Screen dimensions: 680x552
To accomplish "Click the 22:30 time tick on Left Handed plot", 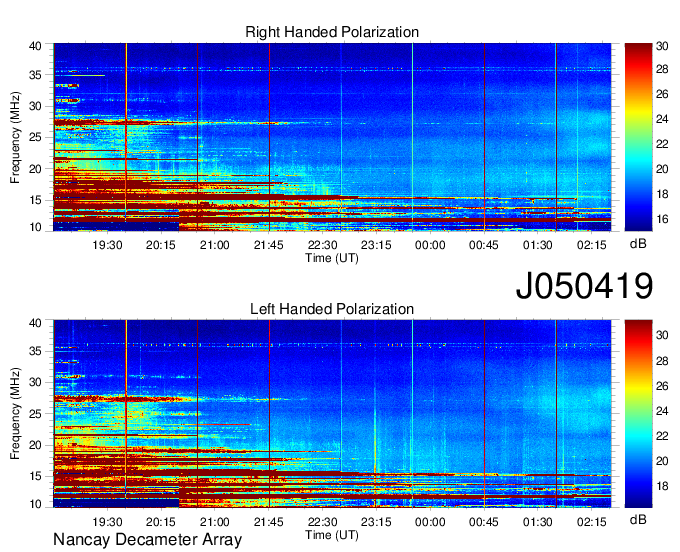I will coord(323,522).
